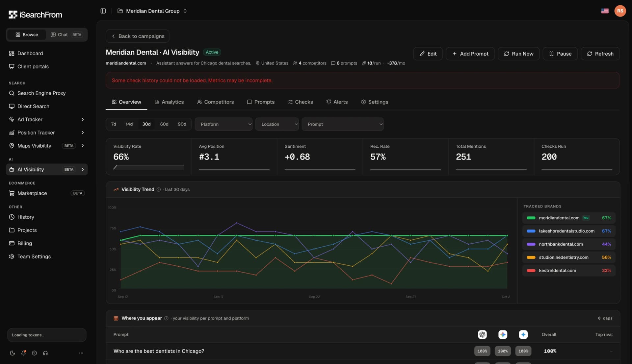Click the Run Now button
The image size is (632, 364).
(x=518, y=54)
